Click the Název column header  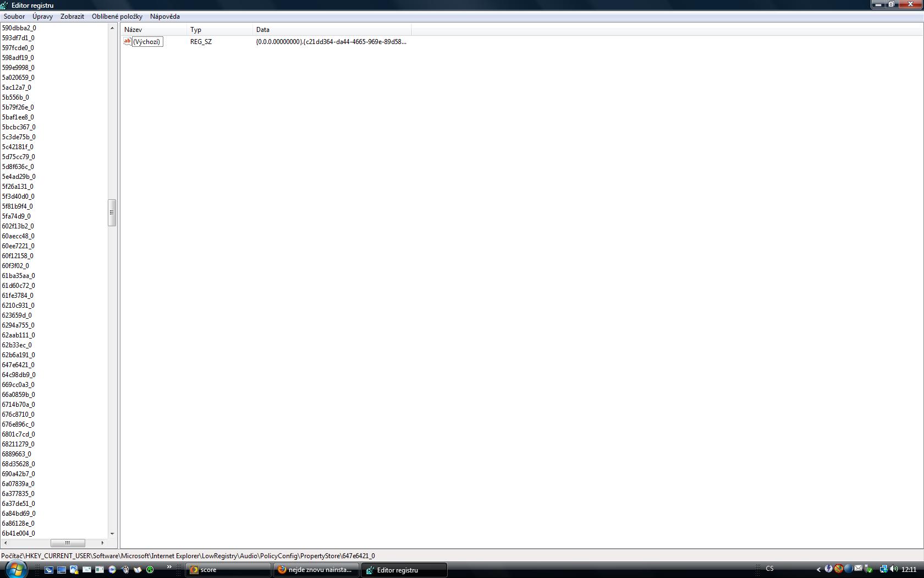154,30
